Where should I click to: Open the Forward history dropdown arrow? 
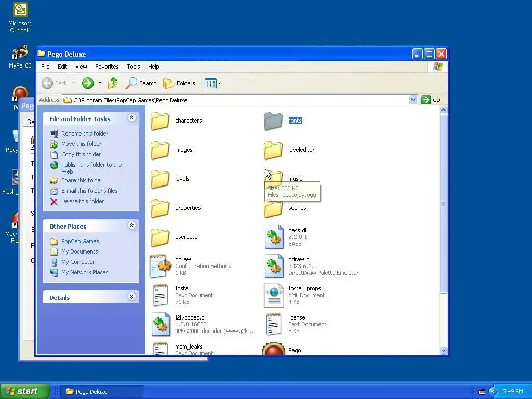(100, 83)
